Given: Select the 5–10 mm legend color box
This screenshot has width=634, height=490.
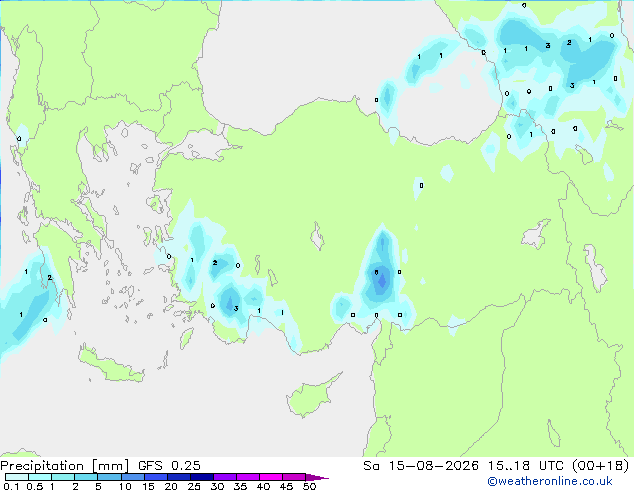Looking at the screenshot, I should point(109,477).
